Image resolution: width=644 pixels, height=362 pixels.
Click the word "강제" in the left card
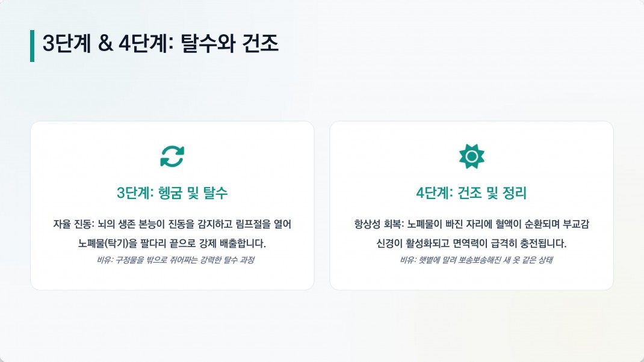coord(206,244)
